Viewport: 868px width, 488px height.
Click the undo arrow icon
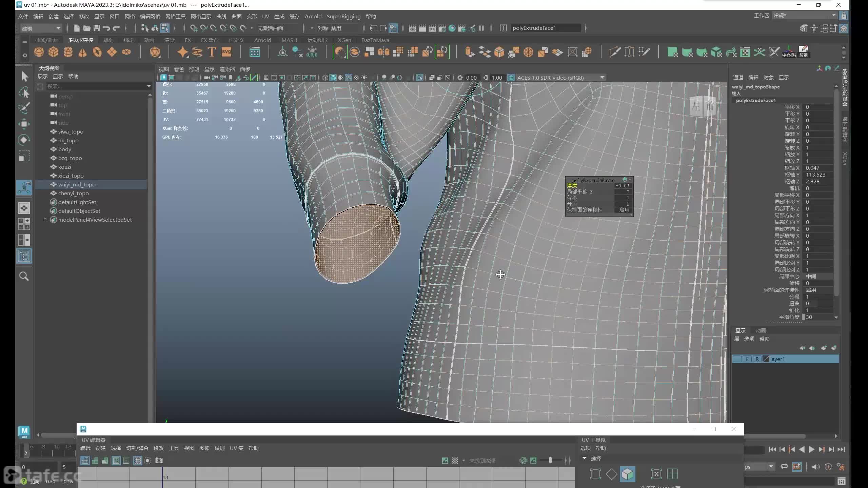106,28
